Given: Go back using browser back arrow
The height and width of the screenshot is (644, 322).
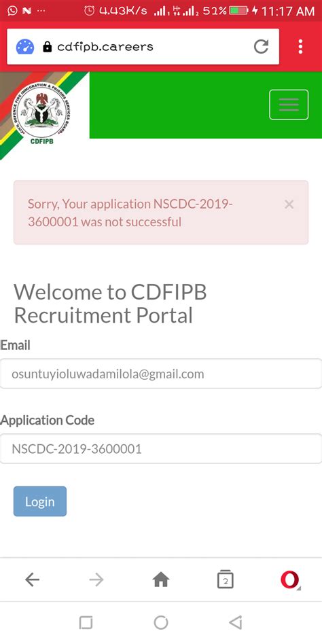Looking at the screenshot, I should pyautogui.click(x=32, y=579).
